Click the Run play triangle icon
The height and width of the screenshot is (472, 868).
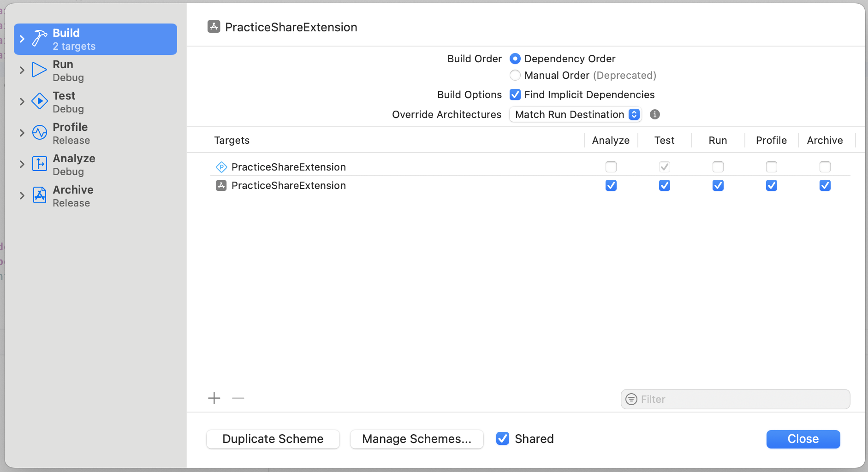point(40,70)
